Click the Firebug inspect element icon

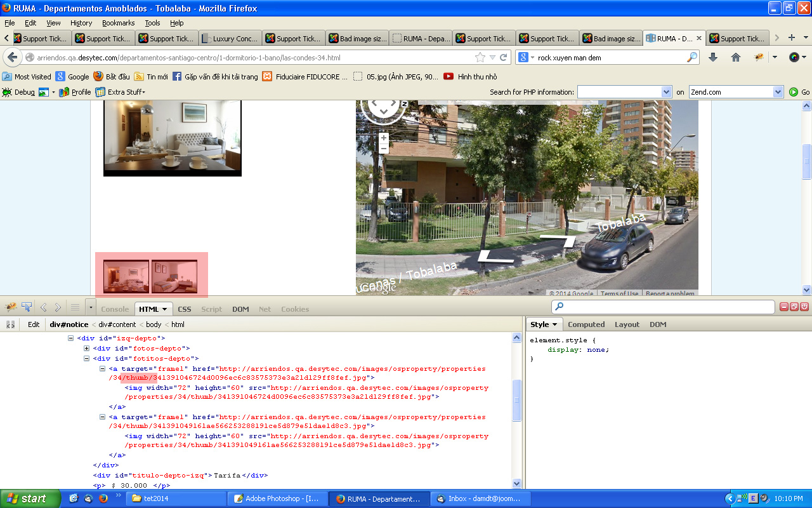click(27, 307)
